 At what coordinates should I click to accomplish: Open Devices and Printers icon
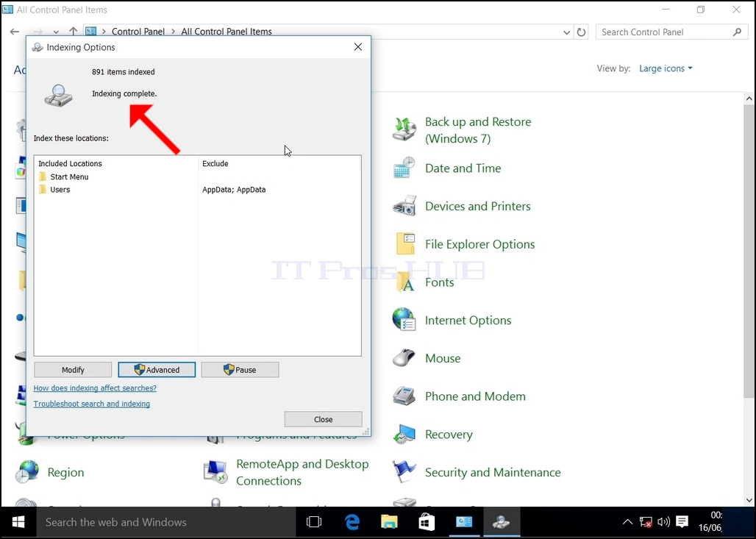tap(404, 206)
